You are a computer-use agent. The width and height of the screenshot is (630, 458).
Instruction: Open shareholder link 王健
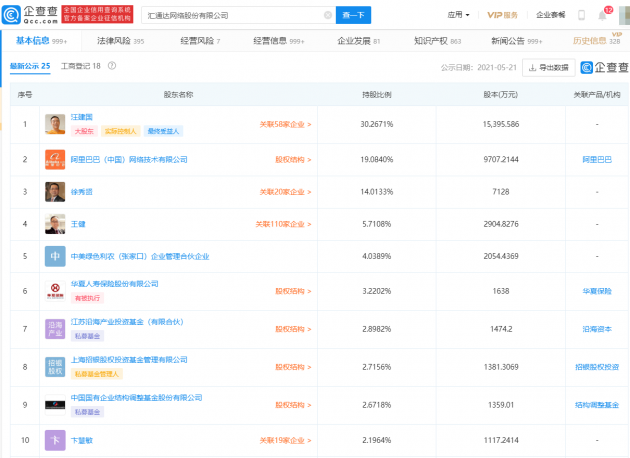click(78, 224)
